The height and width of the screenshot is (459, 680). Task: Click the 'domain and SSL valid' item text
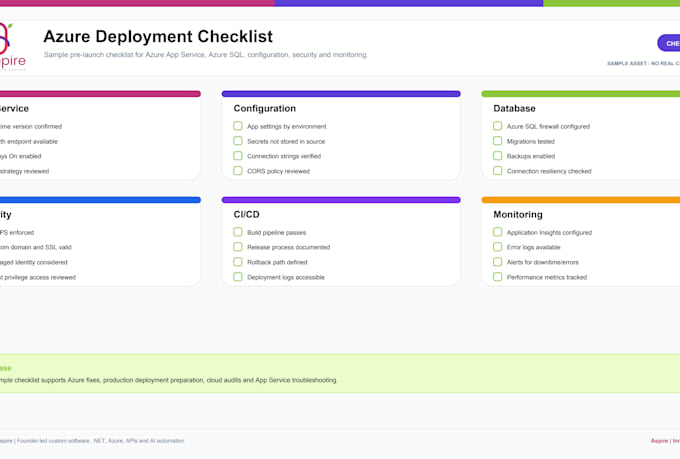tap(36, 247)
